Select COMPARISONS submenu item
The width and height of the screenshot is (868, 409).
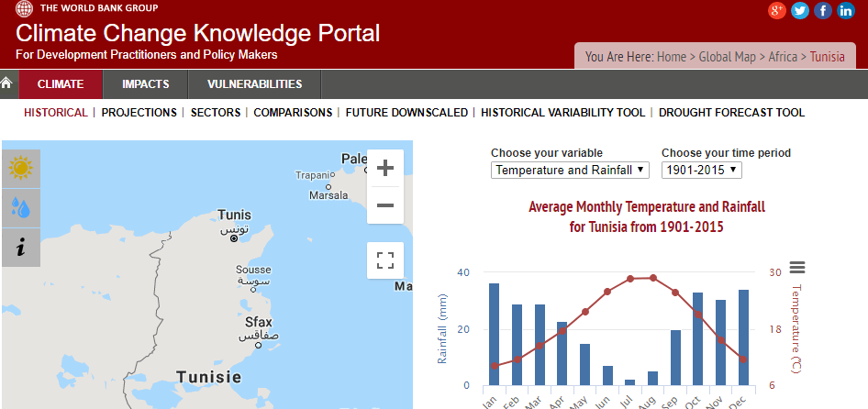(293, 113)
